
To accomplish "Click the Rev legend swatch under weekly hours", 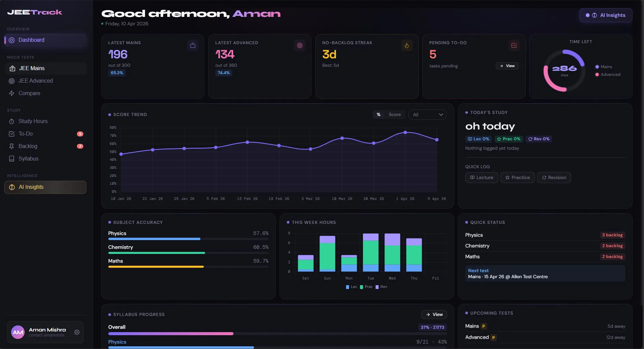I will [377, 287].
